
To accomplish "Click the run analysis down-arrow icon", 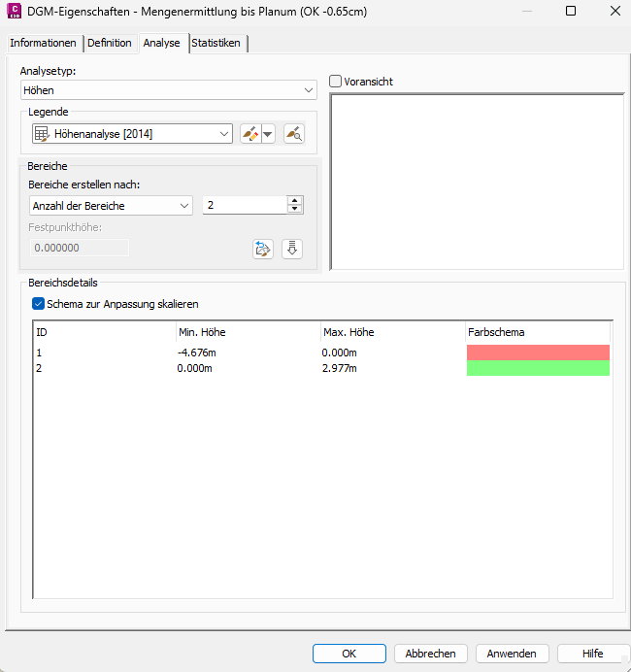I will (292, 249).
